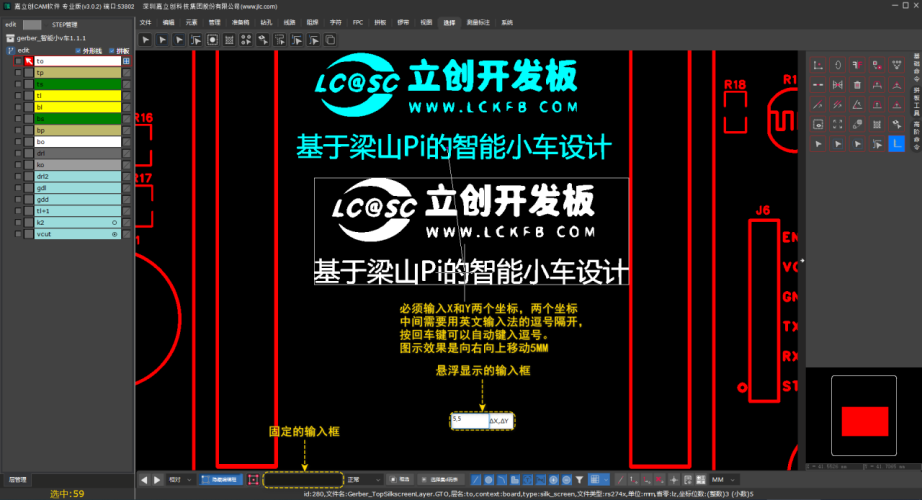
Task: Click the crosshair icon in bottom toolbar
Action: point(674,479)
